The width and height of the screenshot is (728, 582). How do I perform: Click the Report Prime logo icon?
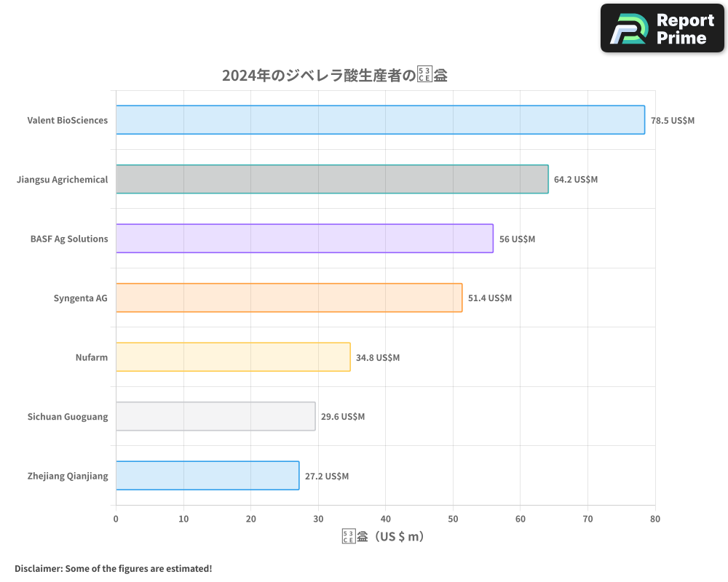tap(628, 28)
